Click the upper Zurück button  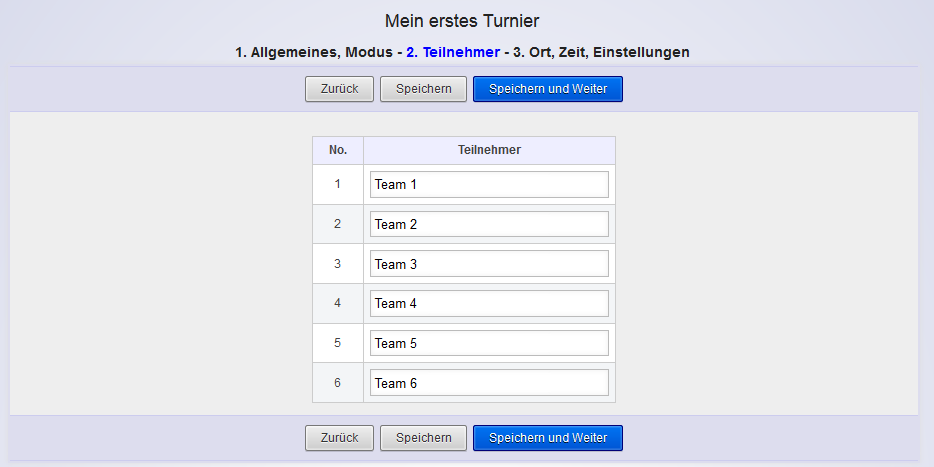pos(339,89)
